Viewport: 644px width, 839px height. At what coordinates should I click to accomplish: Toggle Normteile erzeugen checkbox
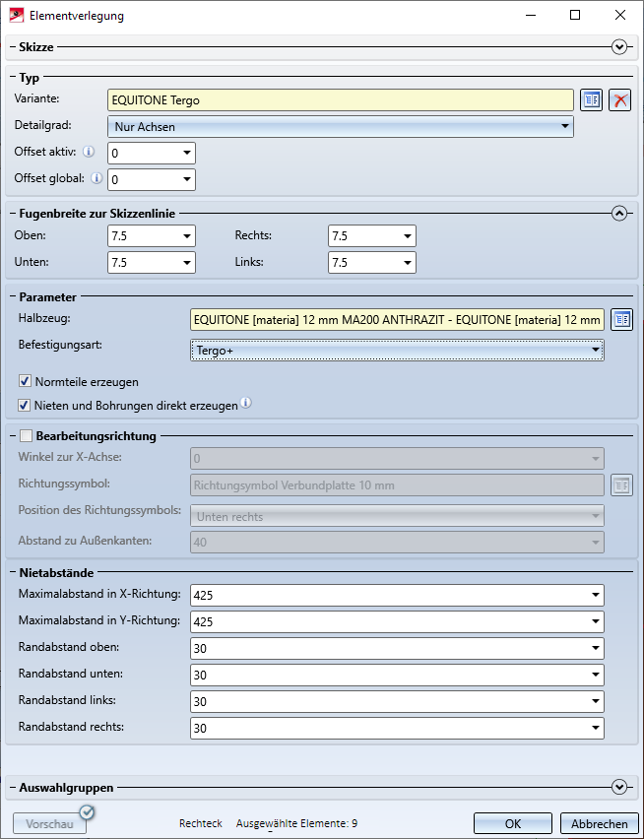[24, 381]
